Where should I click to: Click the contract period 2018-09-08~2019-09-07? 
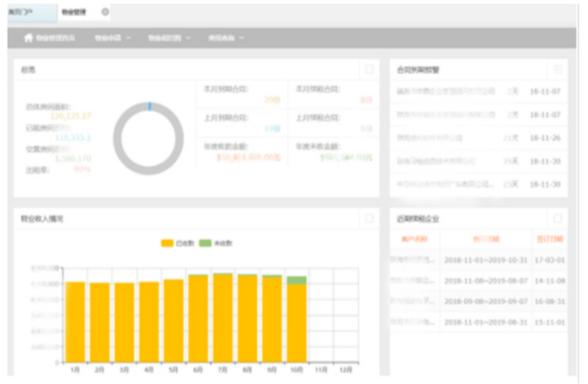pyautogui.click(x=485, y=301)
